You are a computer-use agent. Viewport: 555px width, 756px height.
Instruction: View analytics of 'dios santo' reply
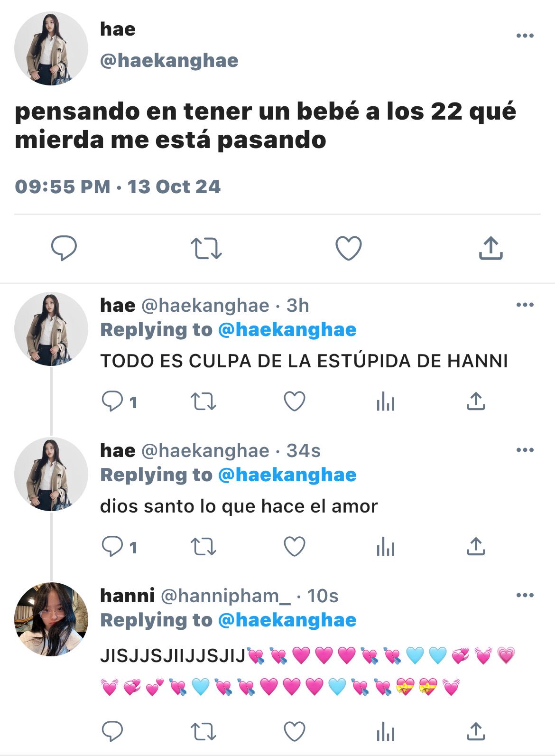385,547
